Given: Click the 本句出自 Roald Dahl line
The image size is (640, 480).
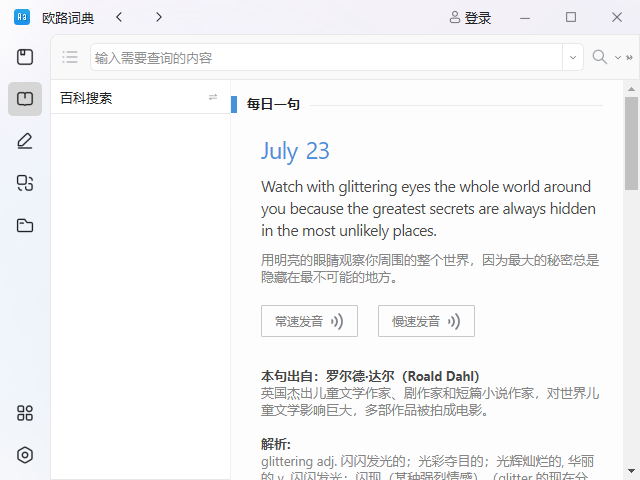Looking at the screenshot, I should click(x=370, y=376).
